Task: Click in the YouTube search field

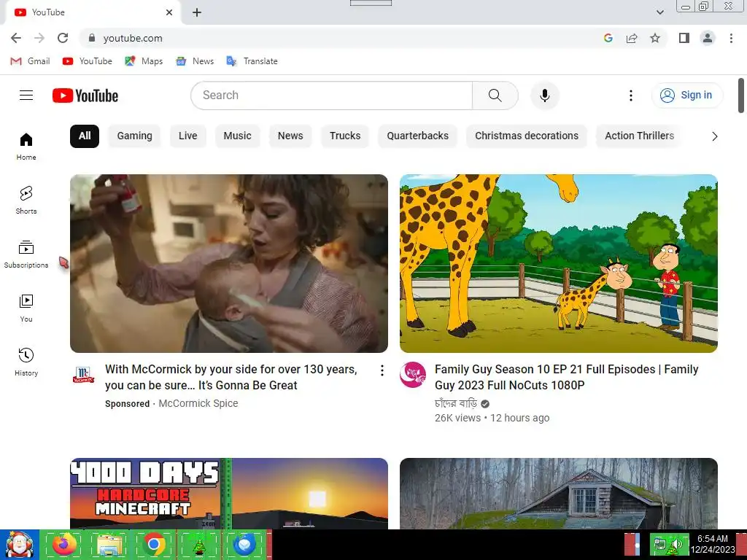Action: [x=332, y=96]
